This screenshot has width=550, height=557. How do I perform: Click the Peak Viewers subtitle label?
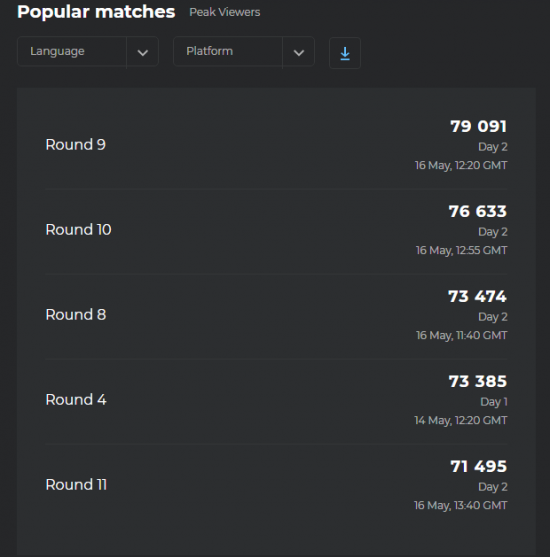tap(225, 12)
